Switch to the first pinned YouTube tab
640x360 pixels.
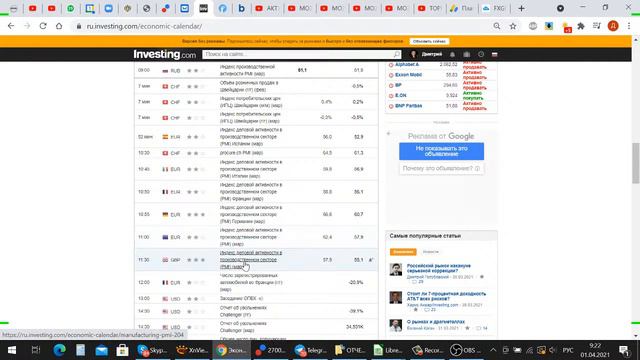tap(33, 8)
